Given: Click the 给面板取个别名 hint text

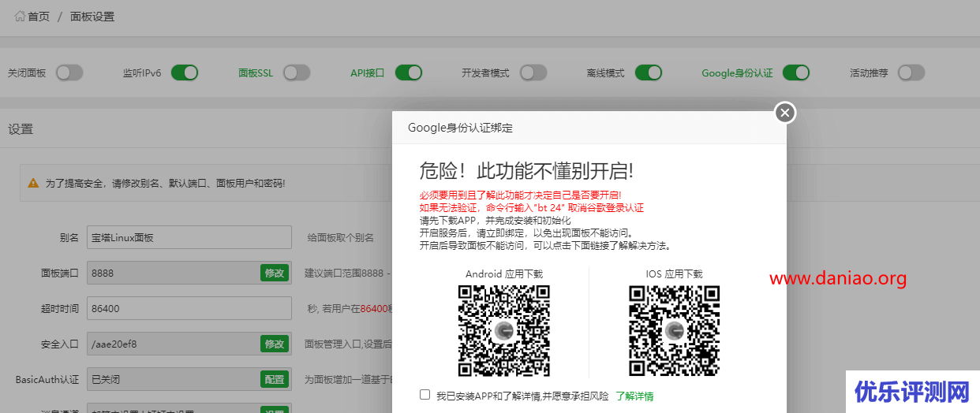Looking at the screenshot, I should point(341,238).
